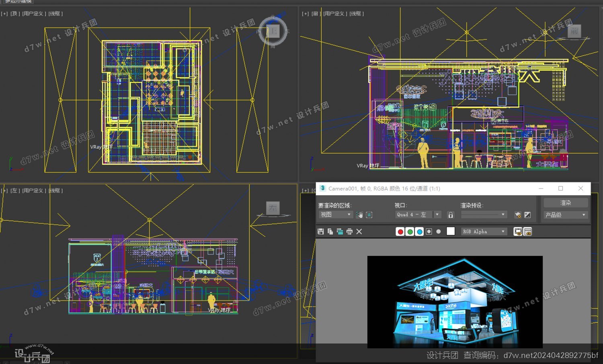Screen dimensions: 603x364
Task: Open the [+] menu of the 顶 viewport
Action: click(4, 14)
